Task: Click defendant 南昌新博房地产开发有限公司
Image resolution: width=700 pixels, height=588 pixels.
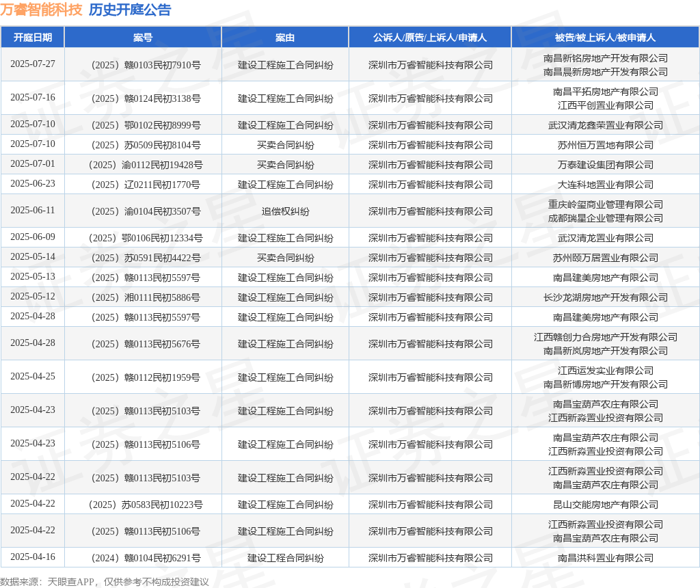Action: [x=606, y=384]
